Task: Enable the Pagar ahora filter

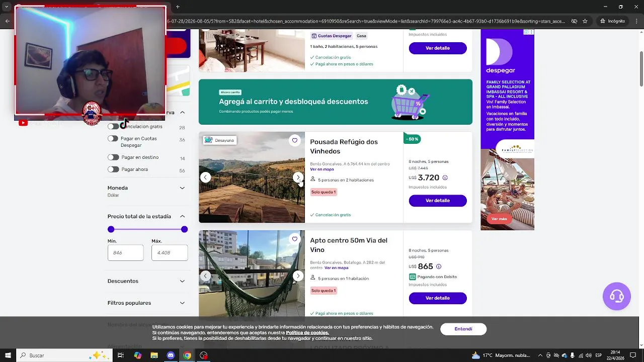Action: coord(113,169)
